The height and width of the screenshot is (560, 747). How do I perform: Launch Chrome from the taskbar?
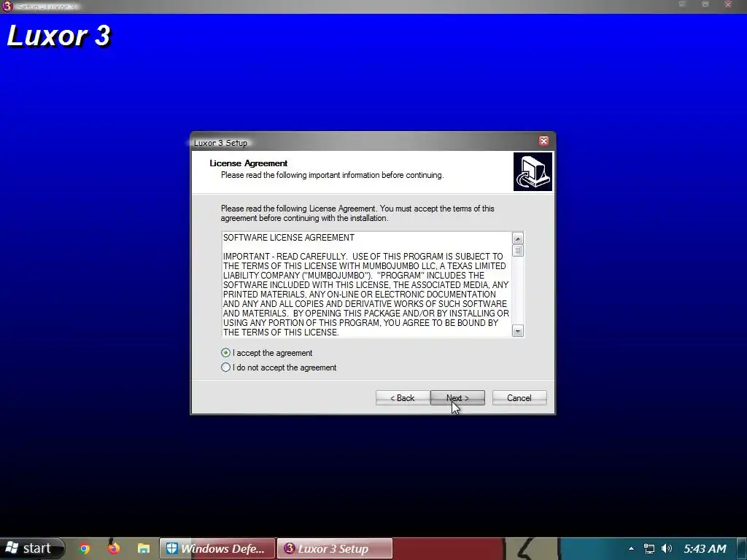click(x=85, y=548)
